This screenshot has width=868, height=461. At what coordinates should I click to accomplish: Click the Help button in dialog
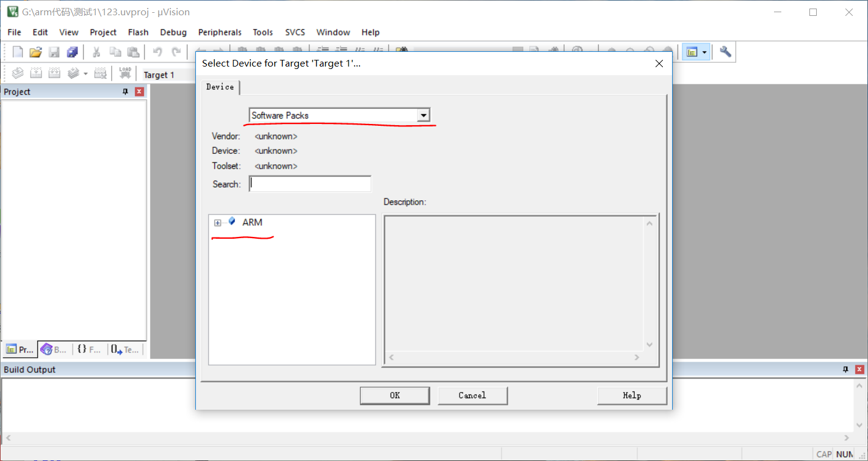[x=632, y=396]
